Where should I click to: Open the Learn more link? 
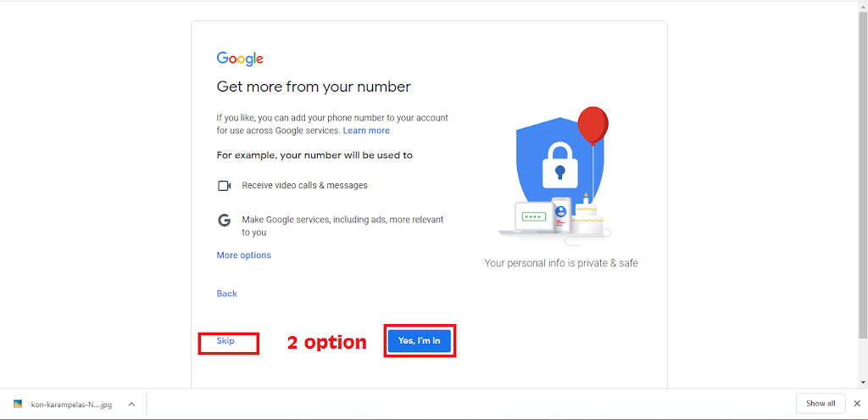[366, 131]
